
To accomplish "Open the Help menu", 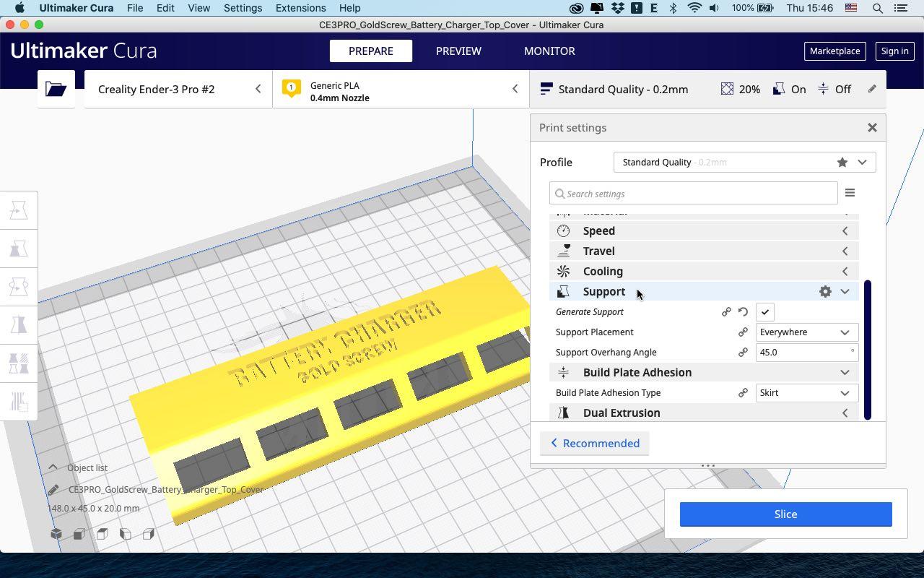I will (349, 8).
